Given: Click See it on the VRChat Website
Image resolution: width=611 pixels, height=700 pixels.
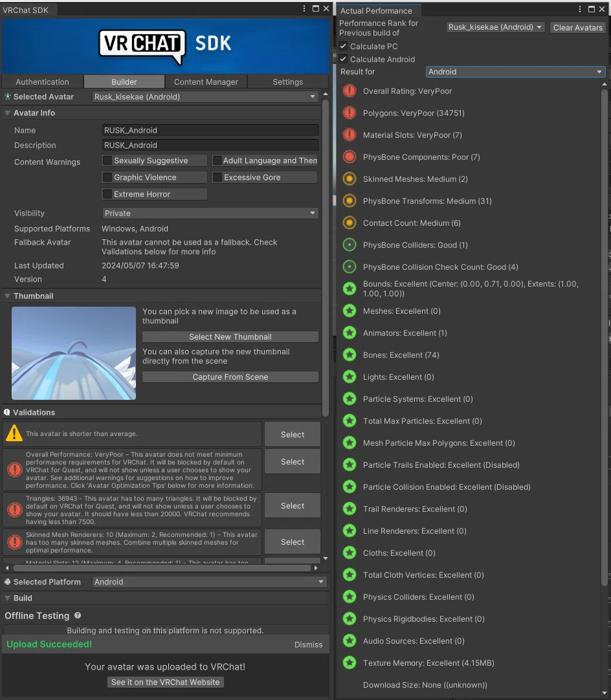Looking at the screenshot, I should tap(165, 682).
